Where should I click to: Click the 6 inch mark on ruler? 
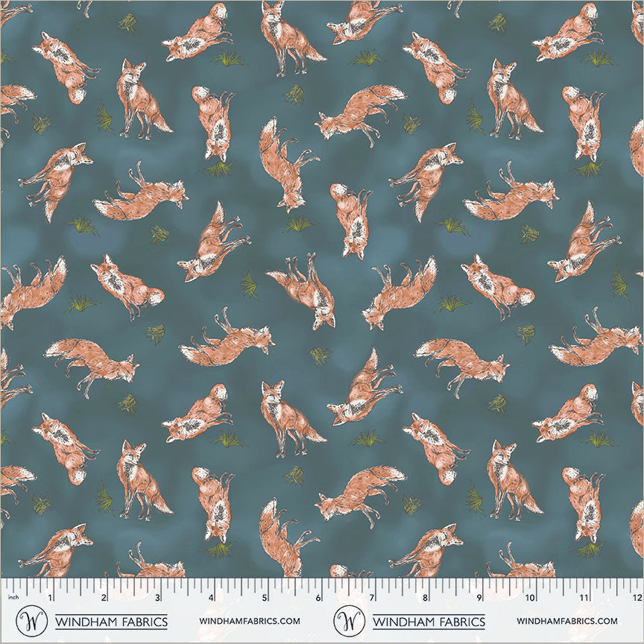318,598
